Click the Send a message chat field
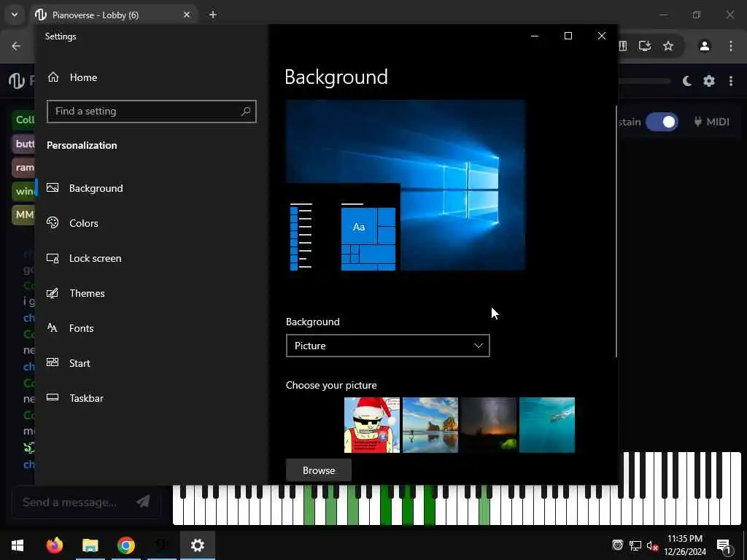 69,502
